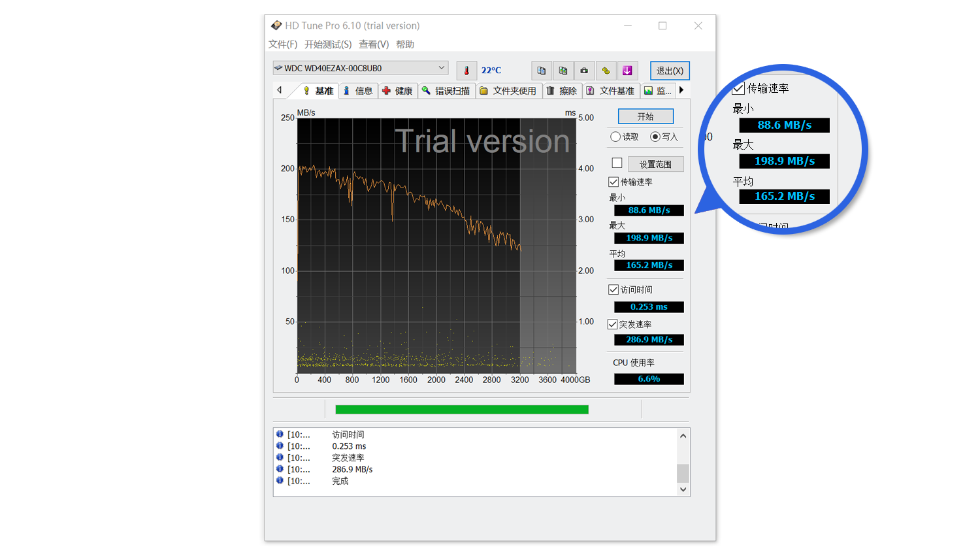Click the log scrollbar thumb
Screen dimensions: 980x560
point(683,473)
